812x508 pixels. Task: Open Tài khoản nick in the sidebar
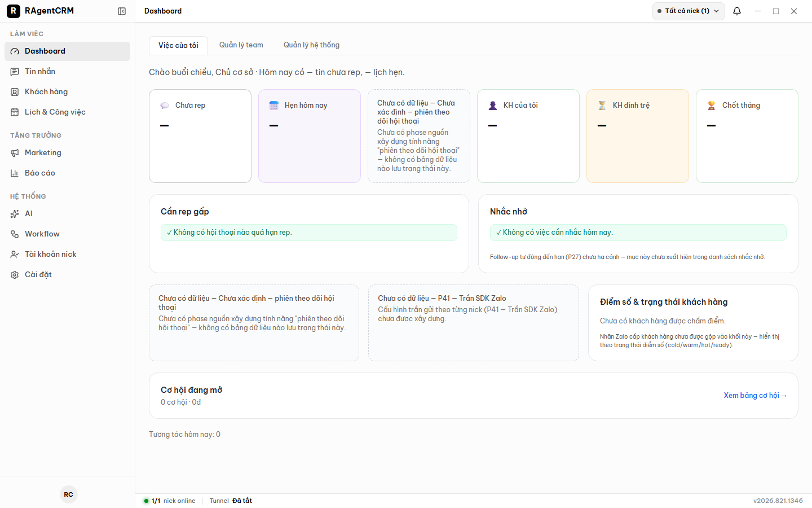coord(67,255)
